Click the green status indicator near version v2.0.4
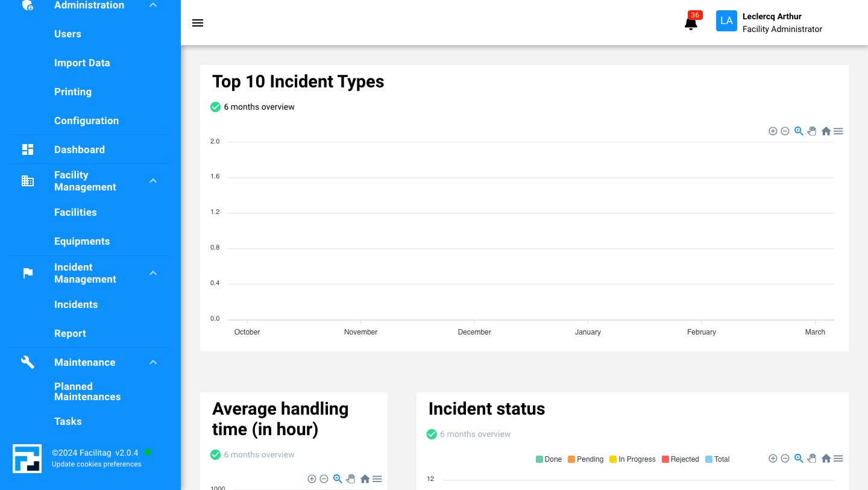This screenshot has width=868, height=490. click(148, 451)
